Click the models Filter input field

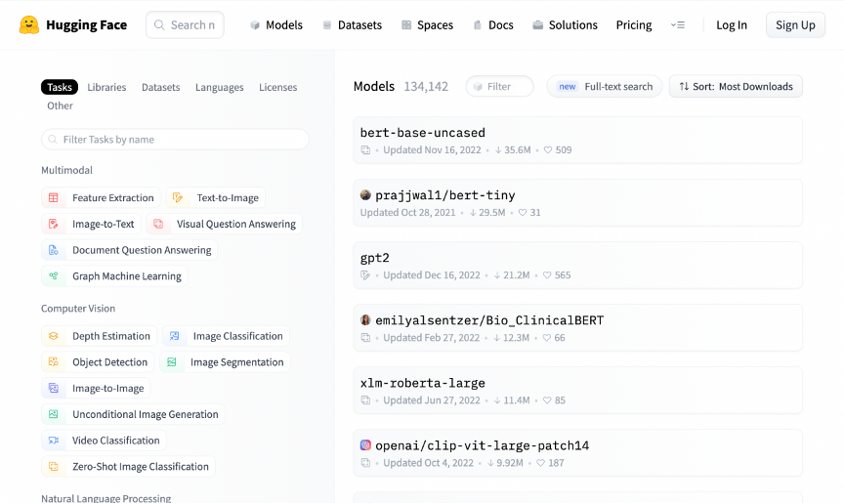click(499, 87)
